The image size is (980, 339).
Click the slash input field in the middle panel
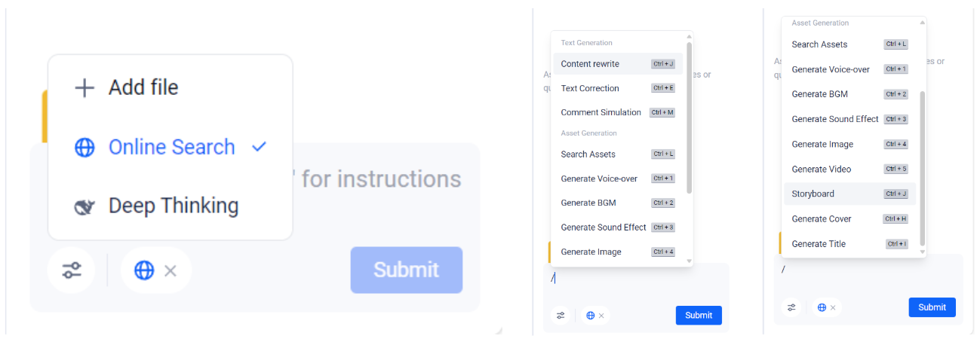tap(619, 278)
